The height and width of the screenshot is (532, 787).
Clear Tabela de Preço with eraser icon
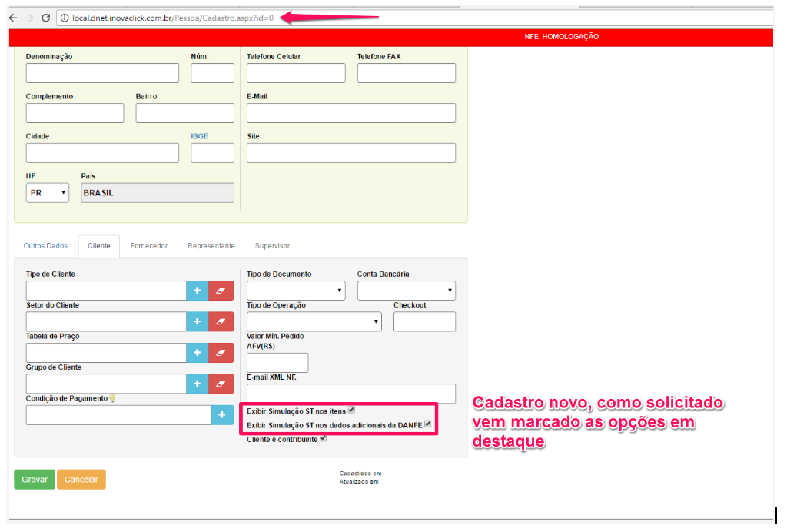coord(221,353)
